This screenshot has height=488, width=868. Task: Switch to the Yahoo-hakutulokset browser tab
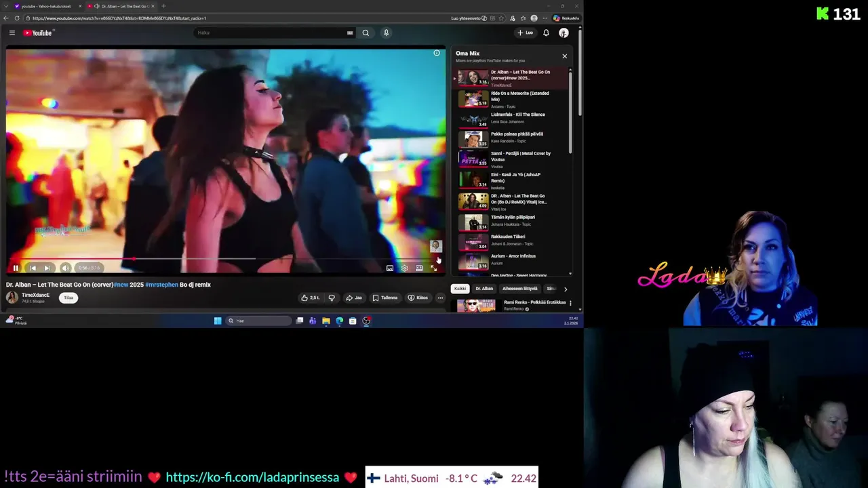click(46, 6)
